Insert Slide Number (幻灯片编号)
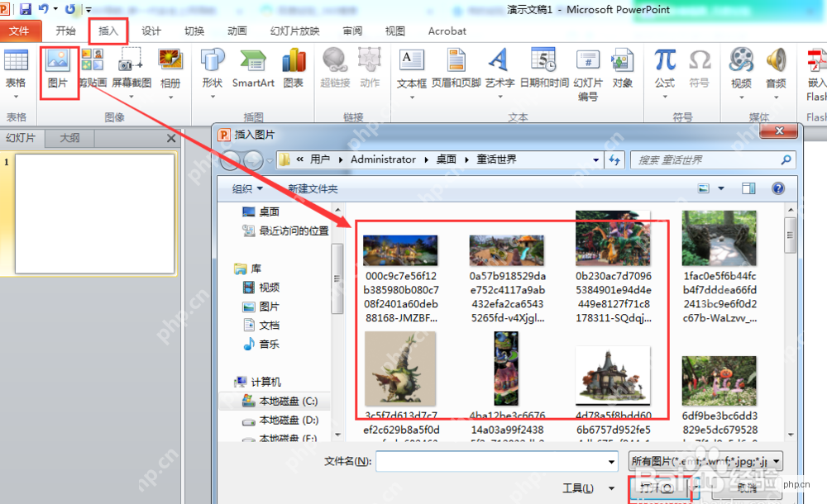The width and height of the screenshot is (827, 504). pos(587,75)
